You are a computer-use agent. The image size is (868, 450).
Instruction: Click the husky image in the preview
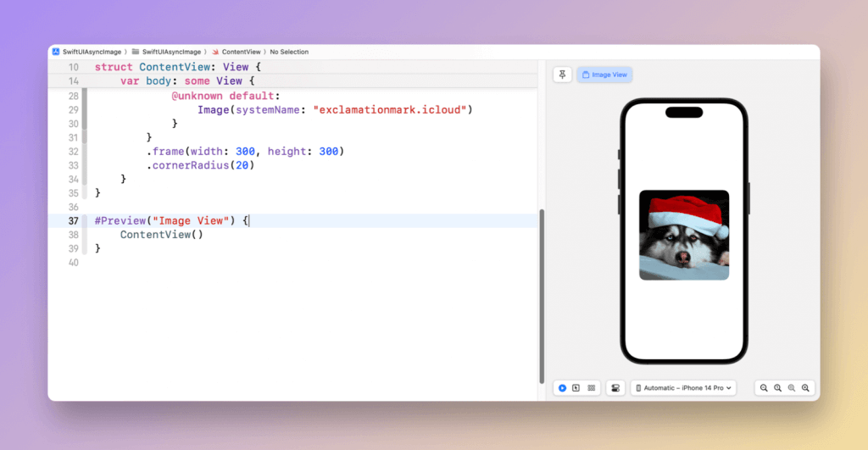point(683,235)
